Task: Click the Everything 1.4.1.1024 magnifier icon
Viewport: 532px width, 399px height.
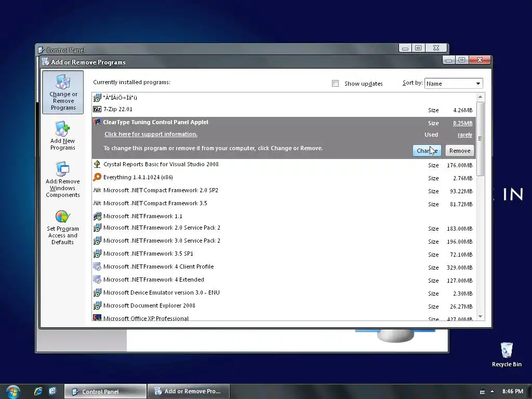Action: [x=97, y=177]
